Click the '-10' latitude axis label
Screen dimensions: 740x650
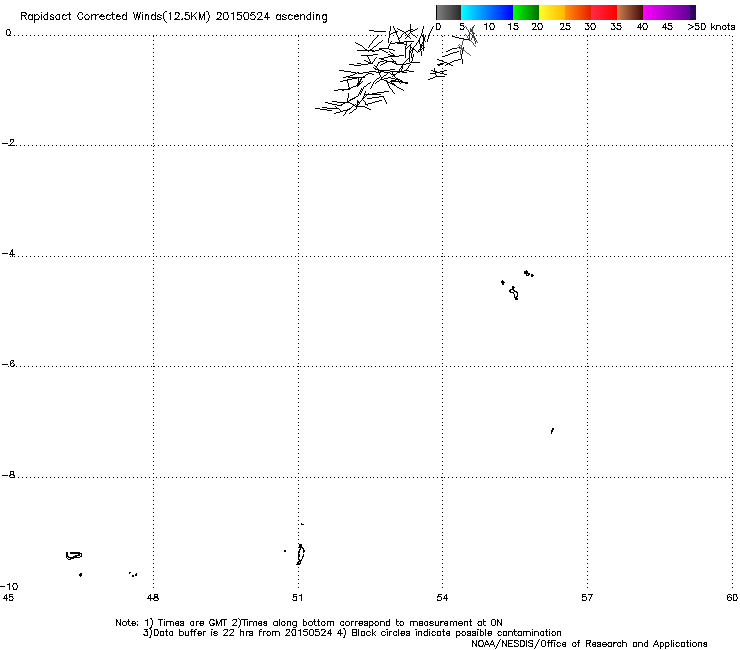coord(9,587)
